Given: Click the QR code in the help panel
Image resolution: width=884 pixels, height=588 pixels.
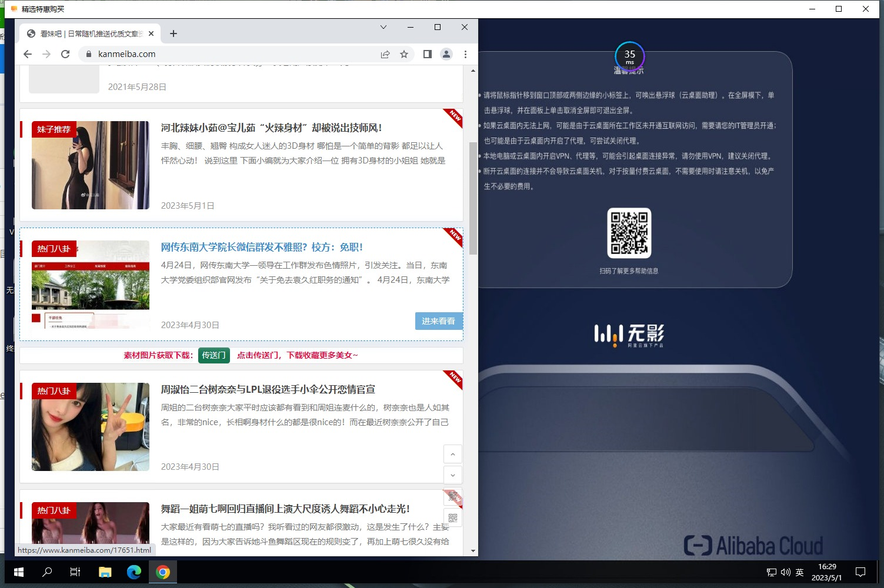Looking at the screenshot, I should 629,233.
